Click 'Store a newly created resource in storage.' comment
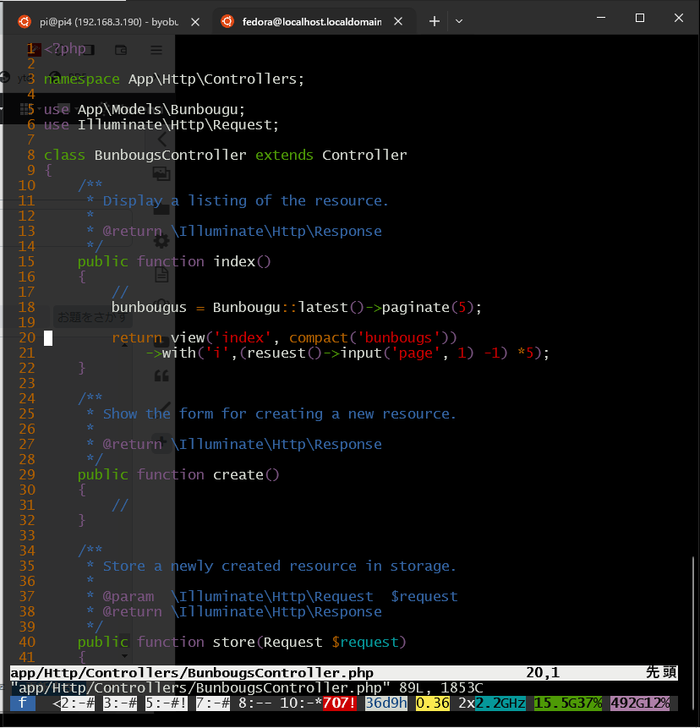 pos(280,567)
